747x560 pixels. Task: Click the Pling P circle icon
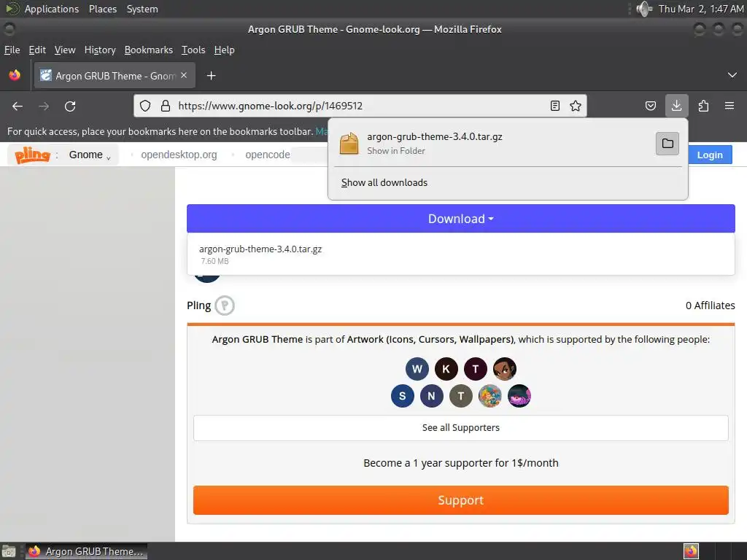coord(225,306)
